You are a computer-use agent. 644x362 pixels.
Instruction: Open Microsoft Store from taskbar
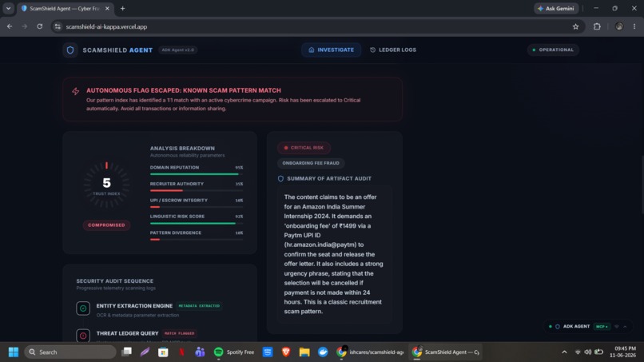tap(163, 352)
